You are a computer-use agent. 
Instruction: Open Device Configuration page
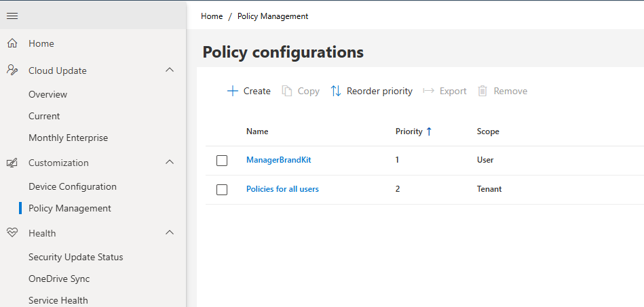pos(73,187)
